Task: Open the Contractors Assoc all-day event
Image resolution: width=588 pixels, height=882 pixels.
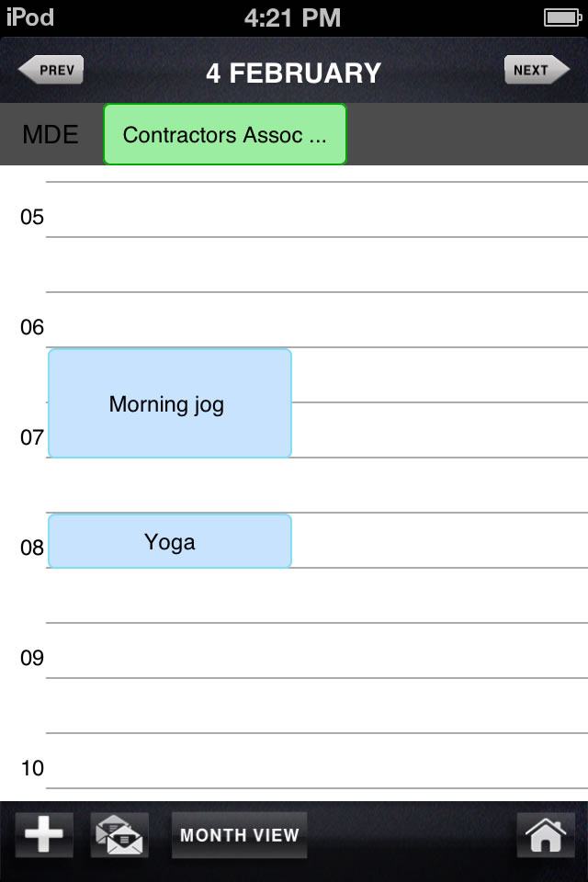Action: [224, 135]
